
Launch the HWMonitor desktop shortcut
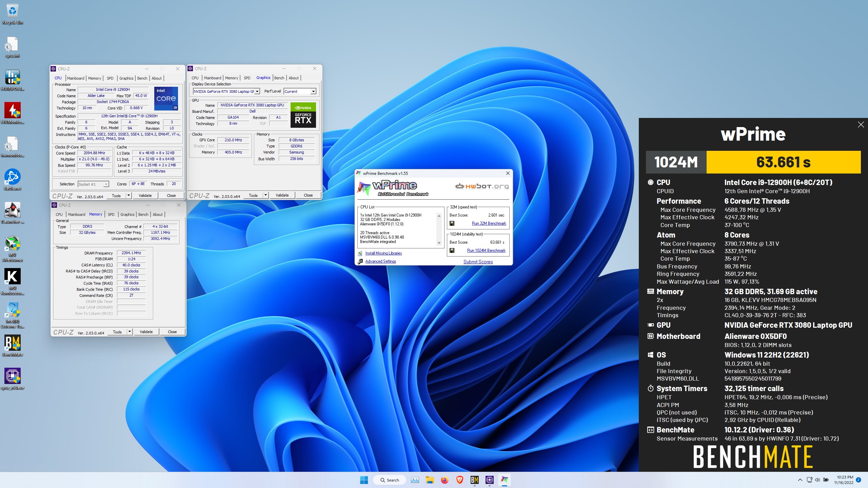[13, 114]
